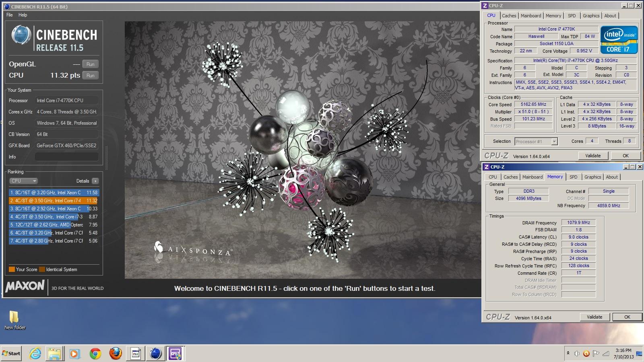
Task: Switch to CPU tab in bottom CPU-Z
Action: click(493, 177)
